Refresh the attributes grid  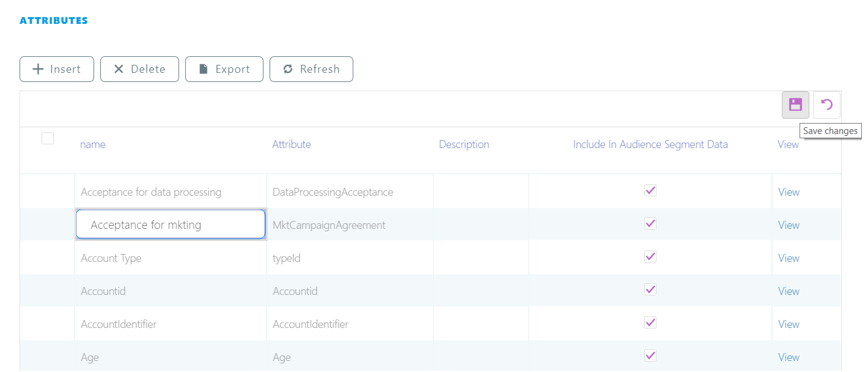311,69
